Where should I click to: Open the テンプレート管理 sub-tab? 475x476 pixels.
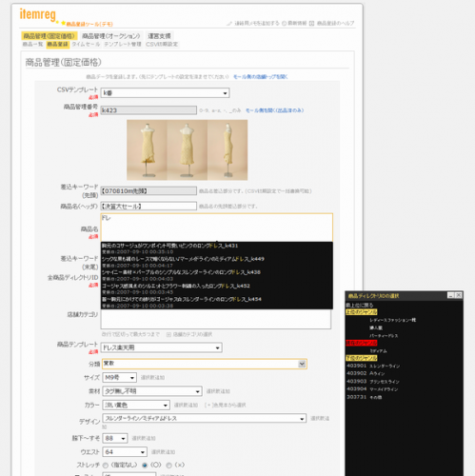(123, 44)
